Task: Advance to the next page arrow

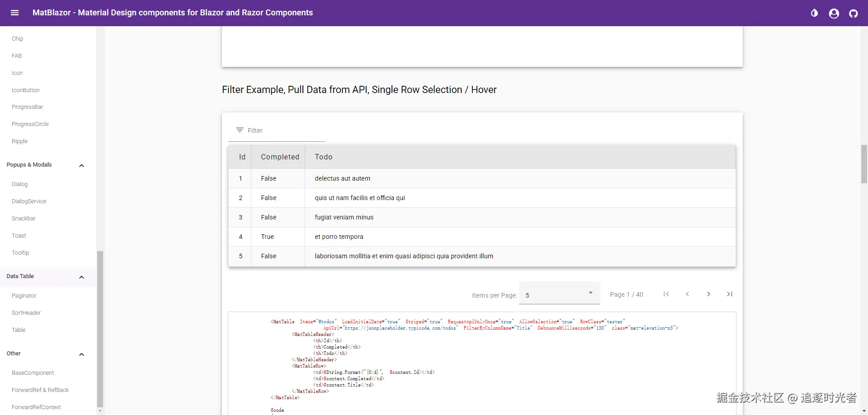Action: (x=708, y=294)
